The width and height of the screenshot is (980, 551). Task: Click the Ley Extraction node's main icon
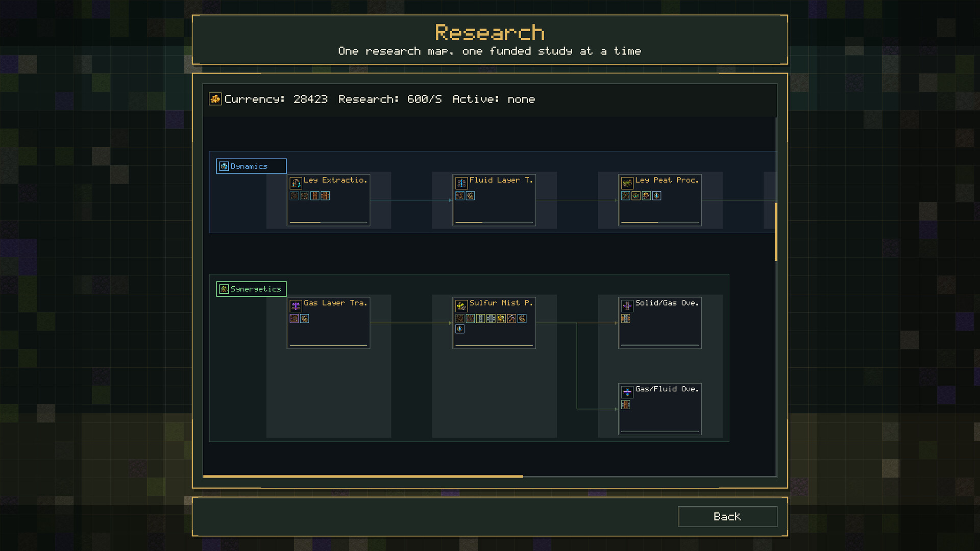pos(296,183)
